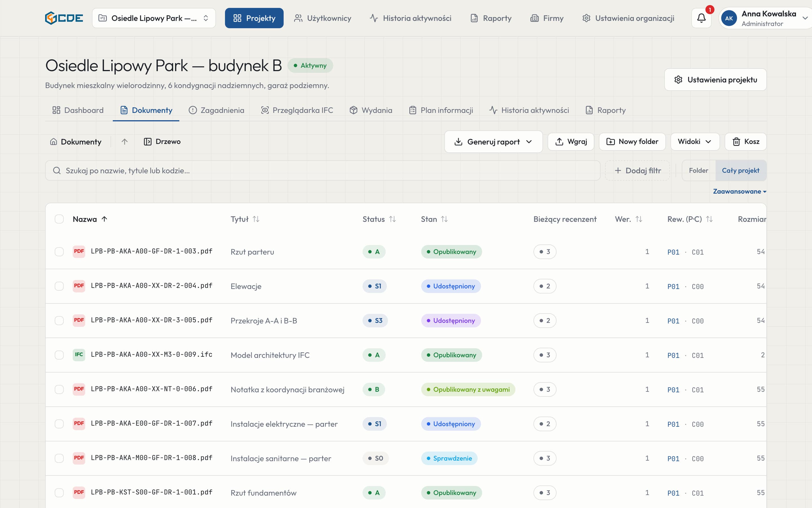This screenshot has width=812, height=508.
Task: Open Kosz trash bin
Action: [745, 142]
